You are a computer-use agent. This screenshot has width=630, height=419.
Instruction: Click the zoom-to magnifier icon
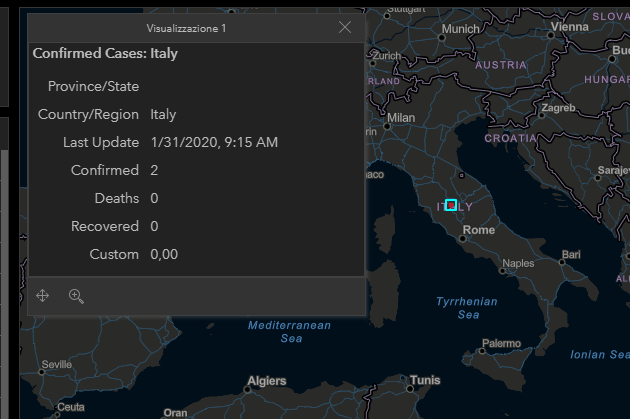point(76,295)
